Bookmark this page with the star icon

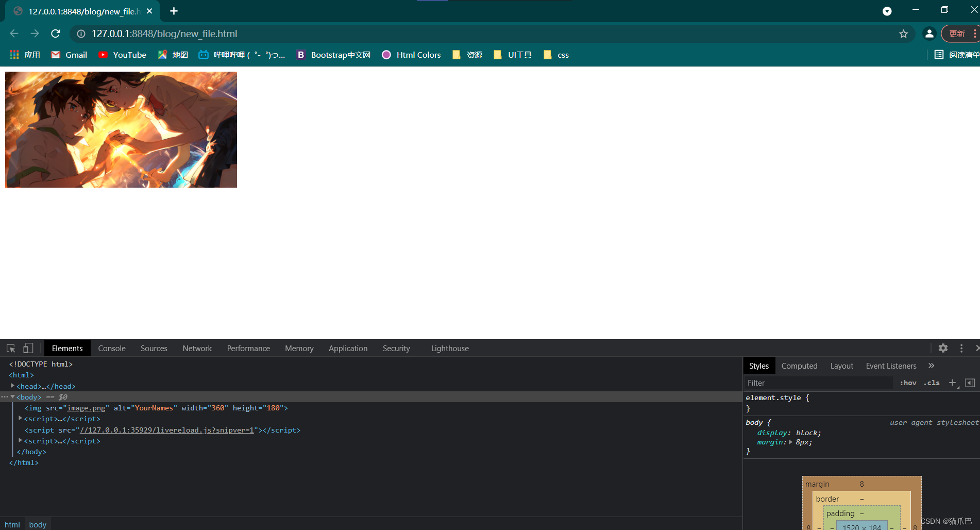903,34
